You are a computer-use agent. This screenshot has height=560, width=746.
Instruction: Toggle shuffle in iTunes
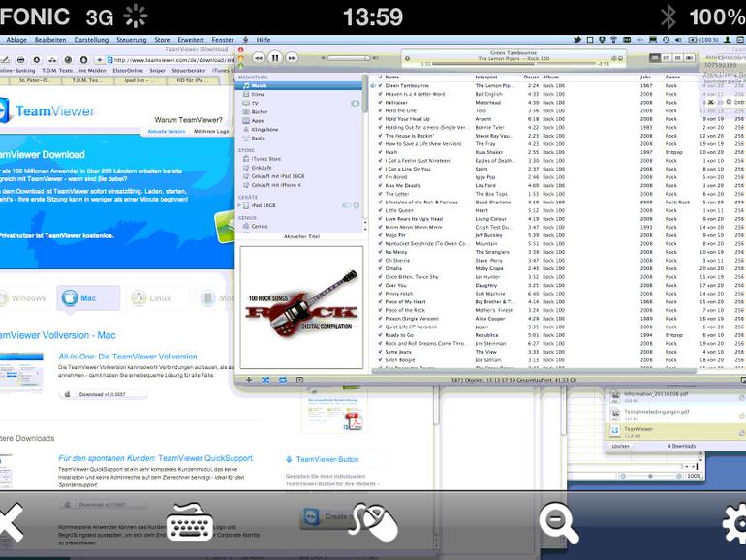[x=265, y=380]
